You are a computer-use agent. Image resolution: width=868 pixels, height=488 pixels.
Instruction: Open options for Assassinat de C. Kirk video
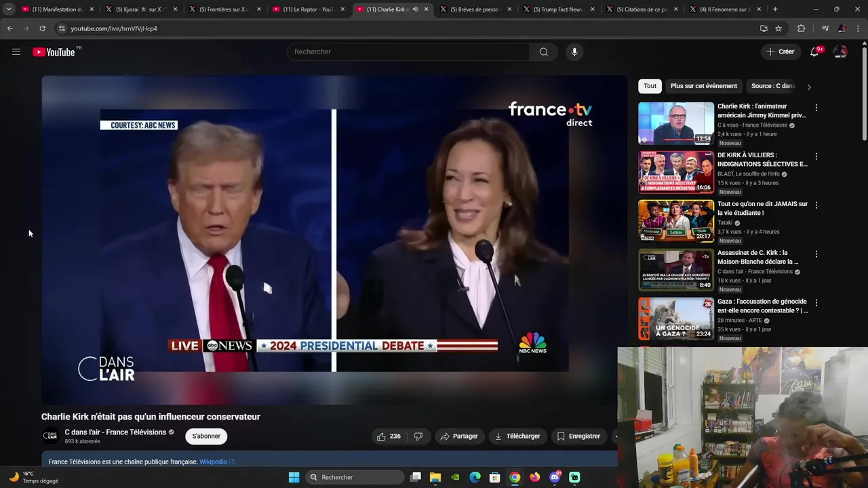tap(816, 254)
